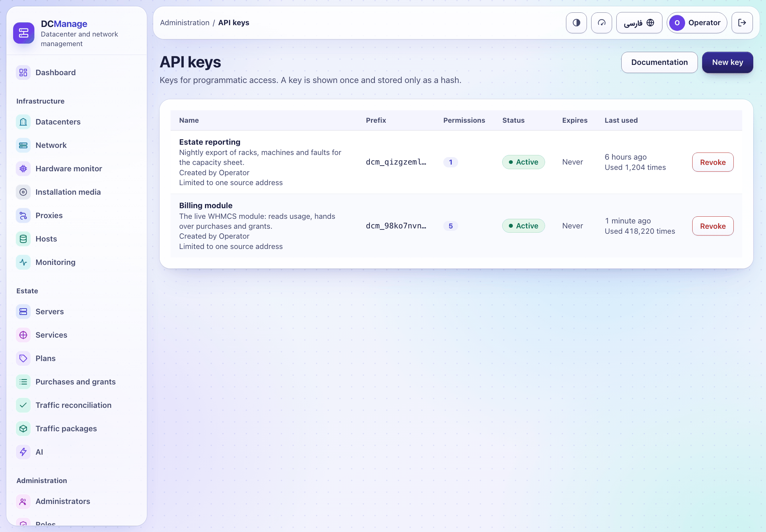Select the Administrators people icon

pyautogui.click(x=23, y=501)
